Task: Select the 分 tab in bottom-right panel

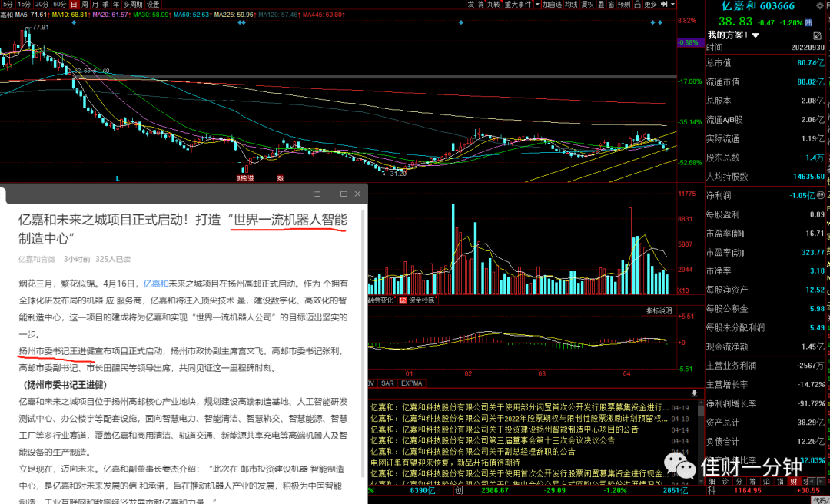Action: pos(739,481)
